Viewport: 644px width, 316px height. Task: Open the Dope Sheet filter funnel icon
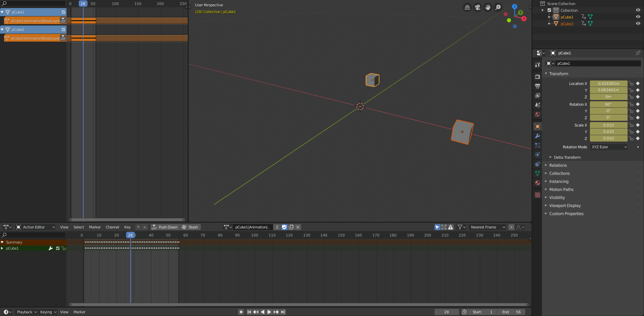[x=460, y=227]
